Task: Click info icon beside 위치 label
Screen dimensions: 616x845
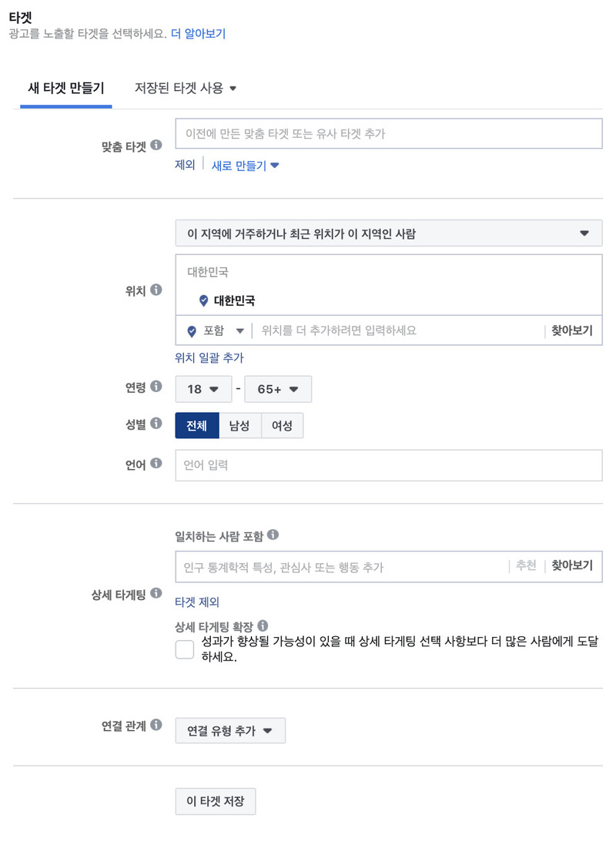Action: (156, 290)
